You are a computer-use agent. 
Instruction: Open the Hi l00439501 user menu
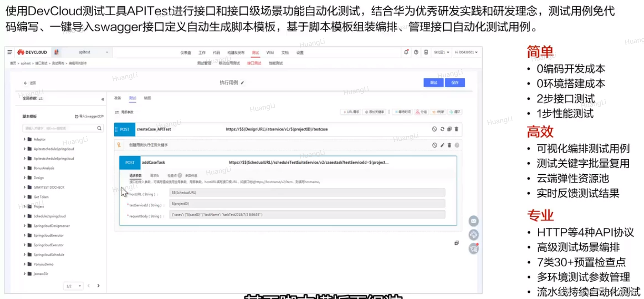coord(466,53)
